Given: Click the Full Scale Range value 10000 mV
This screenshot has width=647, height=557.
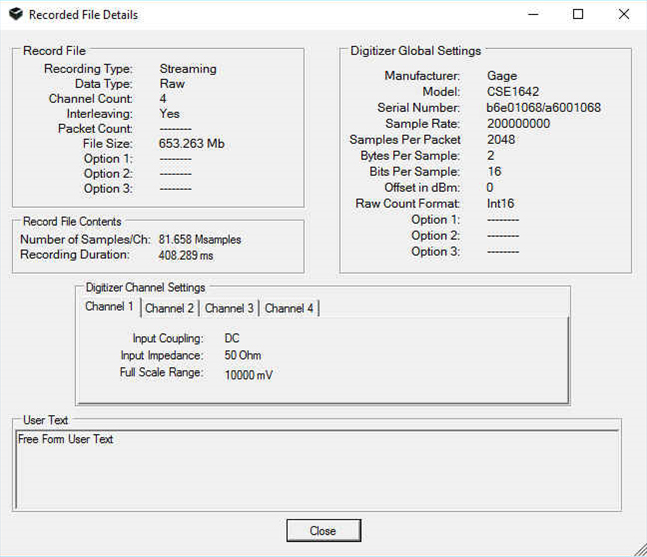Looking at the screenshot, I should coord(248,374).
